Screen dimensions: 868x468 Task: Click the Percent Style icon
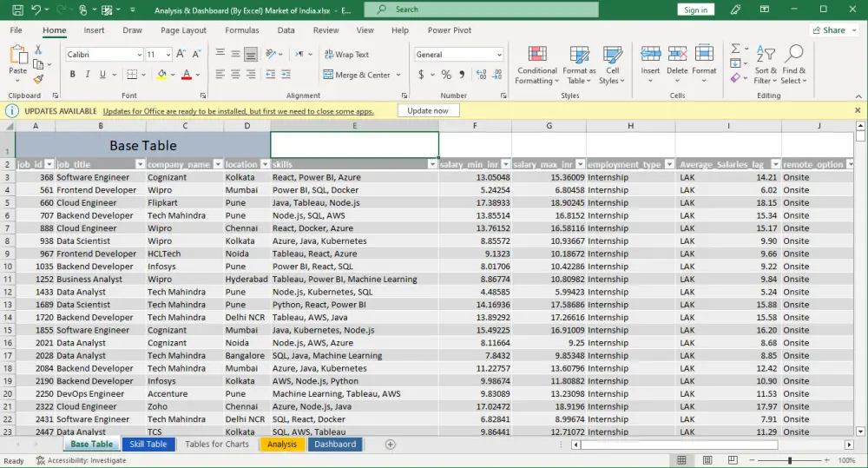446,74
